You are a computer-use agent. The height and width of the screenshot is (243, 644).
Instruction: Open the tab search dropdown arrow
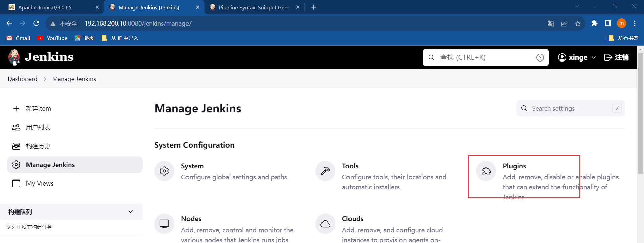(x=577, y=7)
